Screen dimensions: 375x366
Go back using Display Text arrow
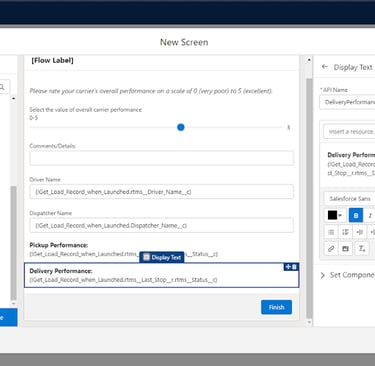tap(325, 67)
